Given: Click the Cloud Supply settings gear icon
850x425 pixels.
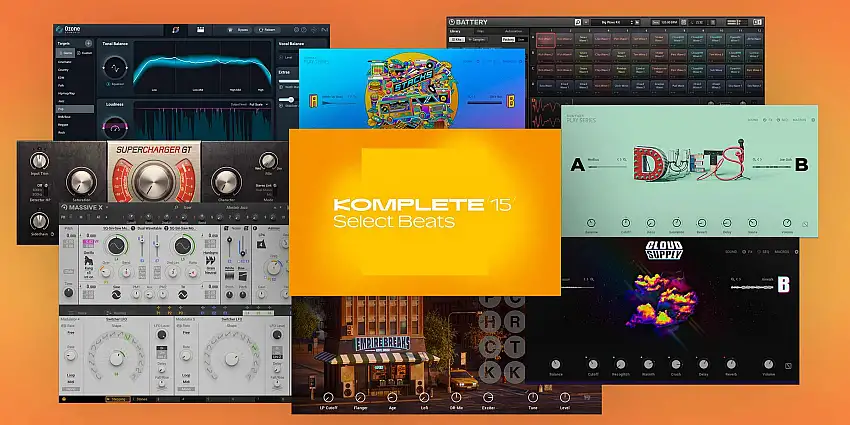Looking at the screenshot, I should [x=796, y=252].
